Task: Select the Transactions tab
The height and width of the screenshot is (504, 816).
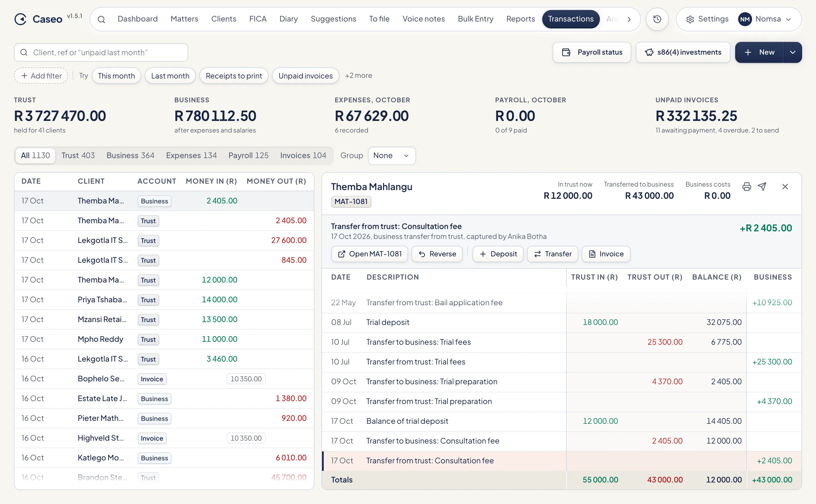Action: coord(571,19)
